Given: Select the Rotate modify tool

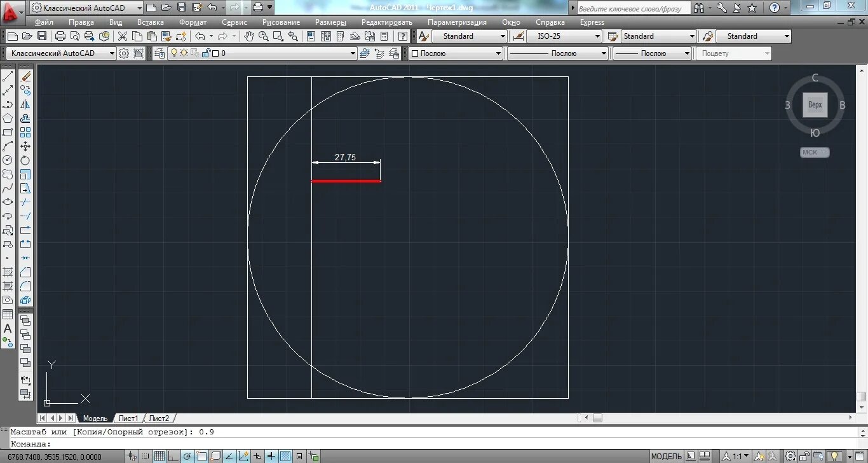Looking at the screenshot, I should click(x=25, y=160).
